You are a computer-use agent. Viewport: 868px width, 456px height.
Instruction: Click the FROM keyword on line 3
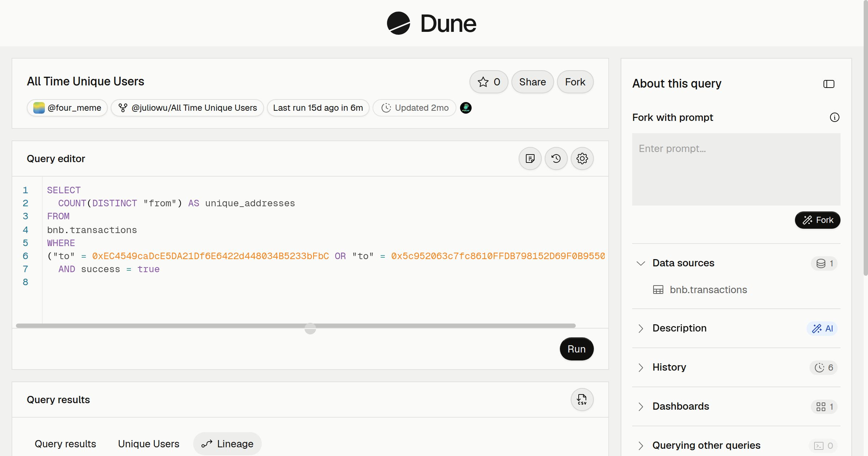point(58,216)
